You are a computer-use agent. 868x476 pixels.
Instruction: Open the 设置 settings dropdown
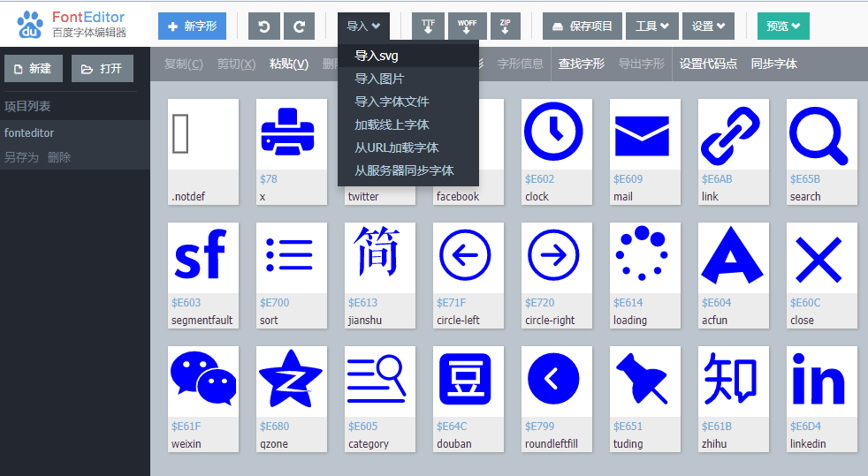tap(708, 26)
